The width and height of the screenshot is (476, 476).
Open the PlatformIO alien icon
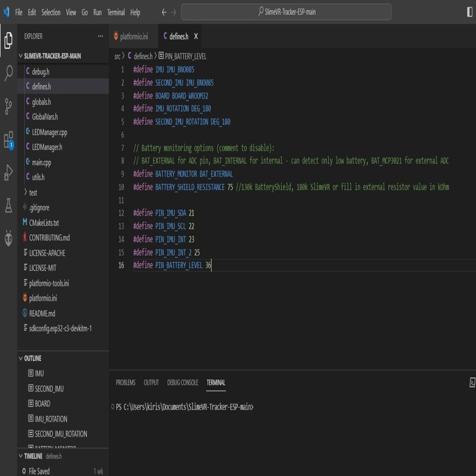pyautogui.click(x=8, y=238)
